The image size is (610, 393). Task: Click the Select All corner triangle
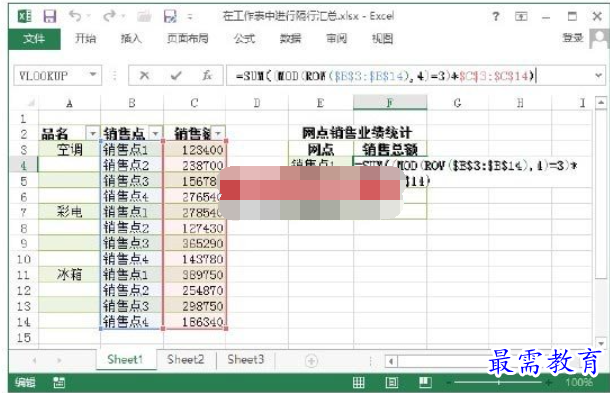[x=31, y=103]
